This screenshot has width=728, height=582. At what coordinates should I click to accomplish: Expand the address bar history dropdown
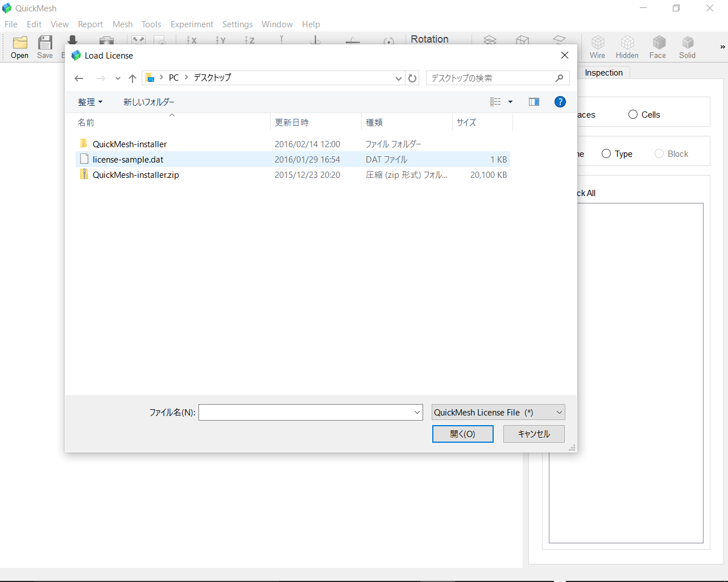click(x=399, y=78)
